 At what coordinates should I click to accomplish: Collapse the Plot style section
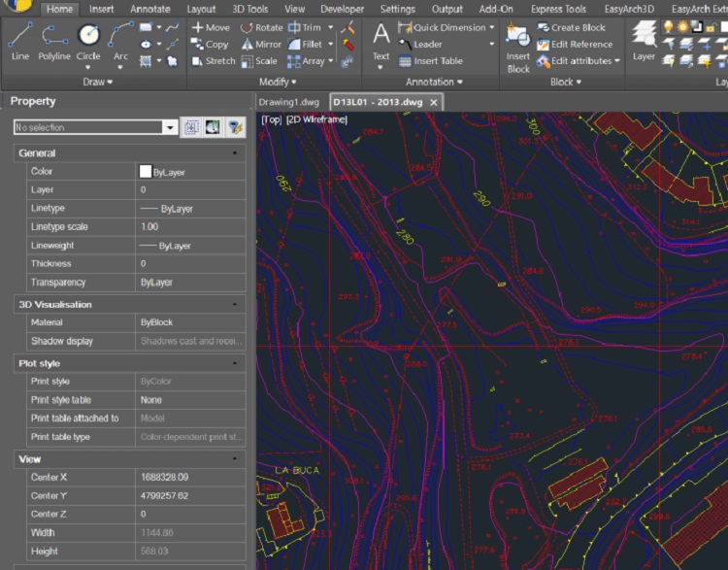coord(235,363)
